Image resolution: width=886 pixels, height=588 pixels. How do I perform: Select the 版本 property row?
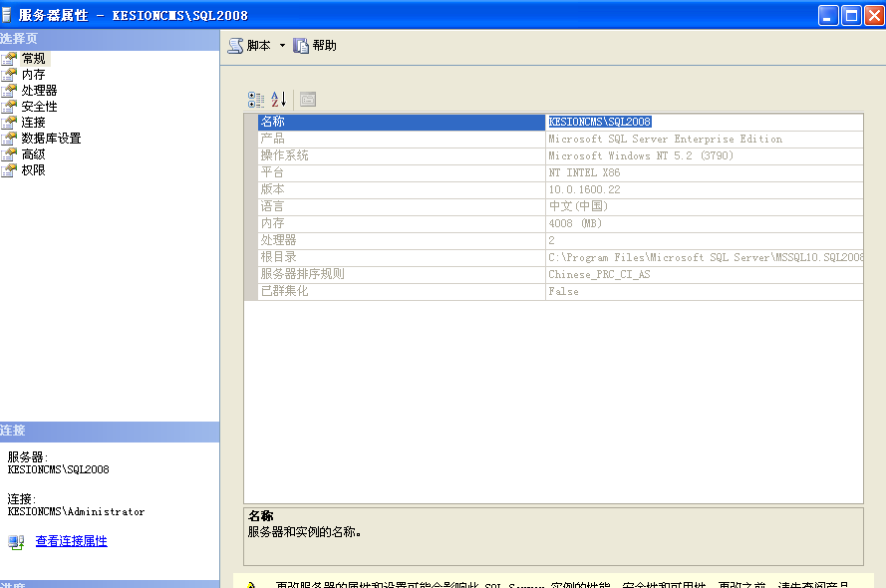(399, 188)
